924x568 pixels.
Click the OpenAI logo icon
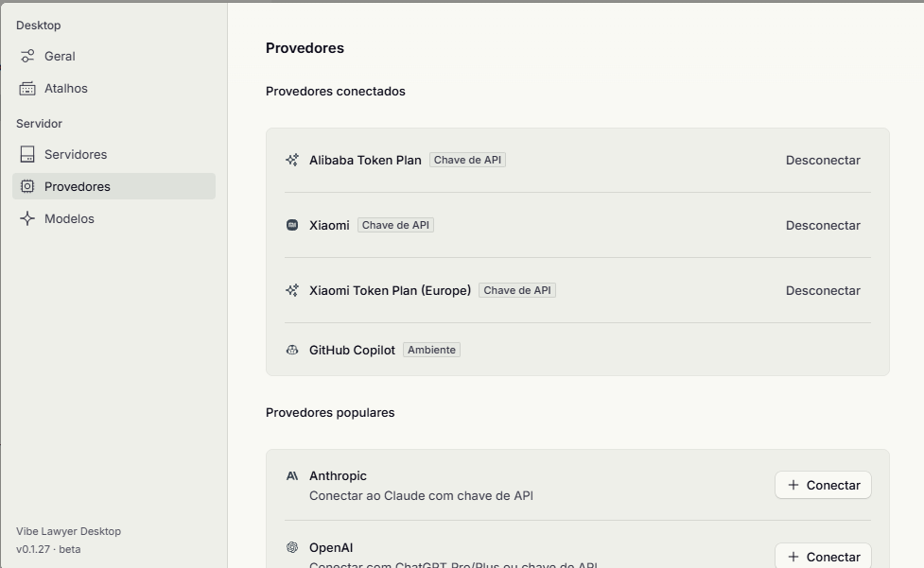[x=292, y=547]
